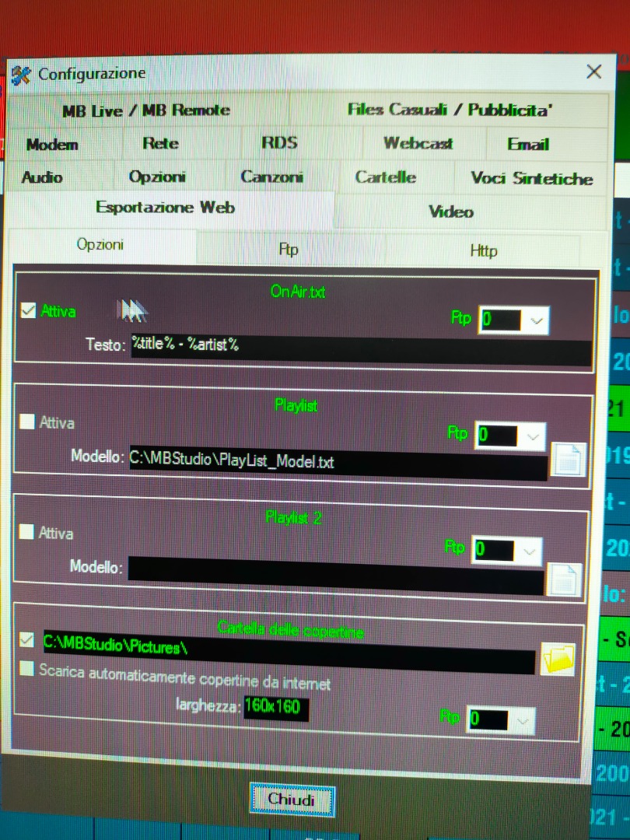Click the Configurazione title bar tools icon

click(x=21, y=75)
